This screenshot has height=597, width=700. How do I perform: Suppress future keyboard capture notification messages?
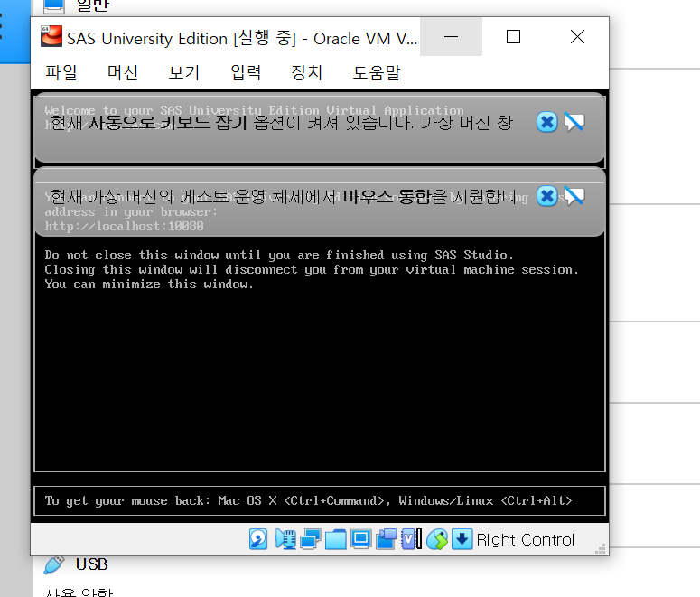(574, 122)
